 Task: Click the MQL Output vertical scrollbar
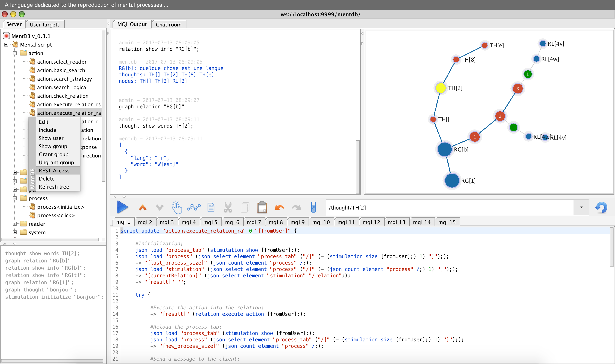coord(358,167)
